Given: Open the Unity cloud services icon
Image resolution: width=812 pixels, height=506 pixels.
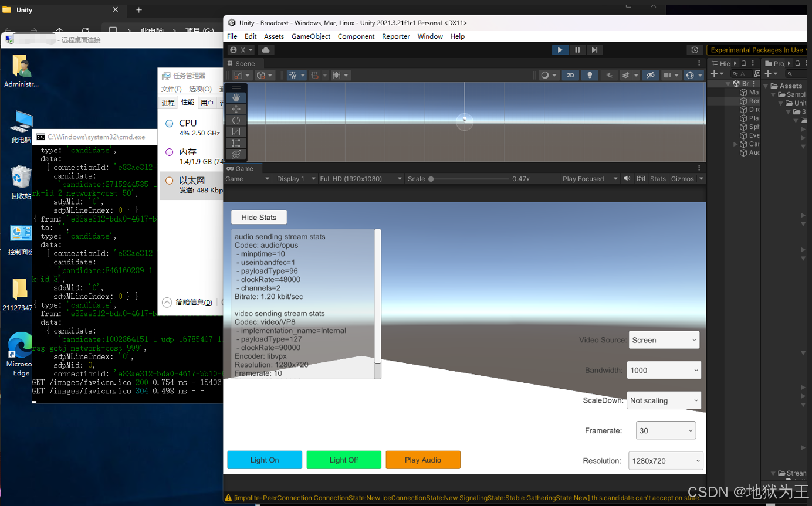Looking at the screenshot, I should tap(265, 50).
